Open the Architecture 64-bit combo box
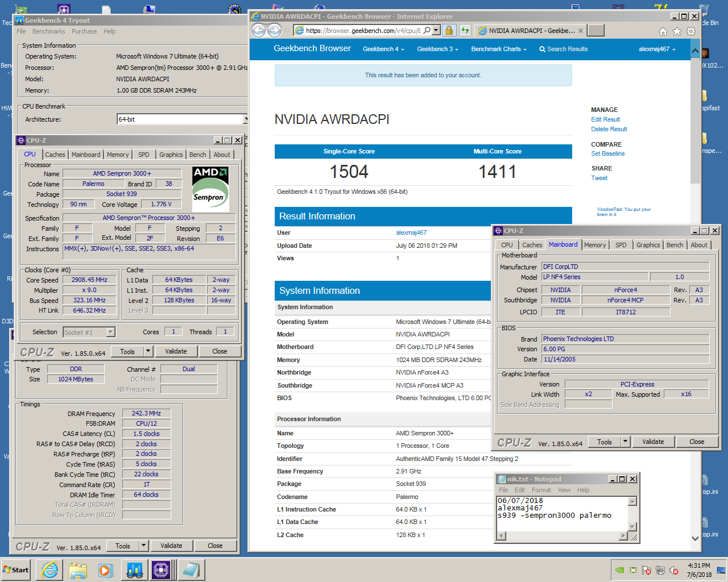The image size is (728, 582). pyautogui.click(x=182, y=119)
